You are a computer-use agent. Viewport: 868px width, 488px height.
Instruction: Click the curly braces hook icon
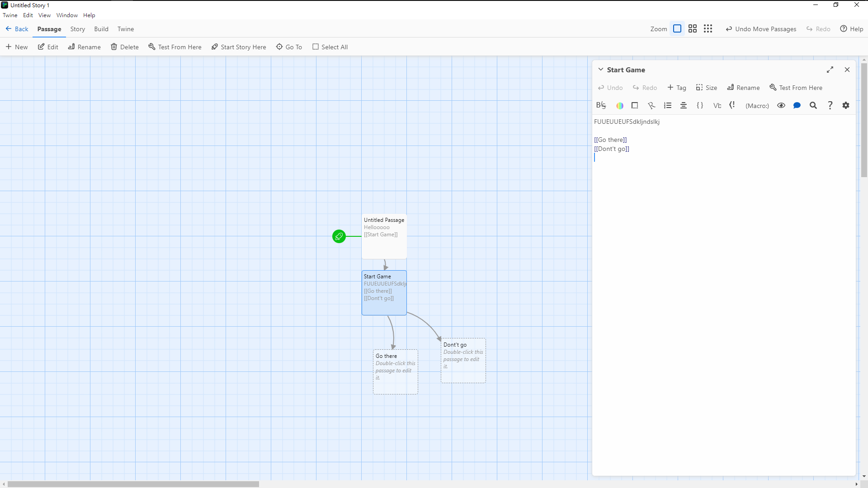pos(700,105)
